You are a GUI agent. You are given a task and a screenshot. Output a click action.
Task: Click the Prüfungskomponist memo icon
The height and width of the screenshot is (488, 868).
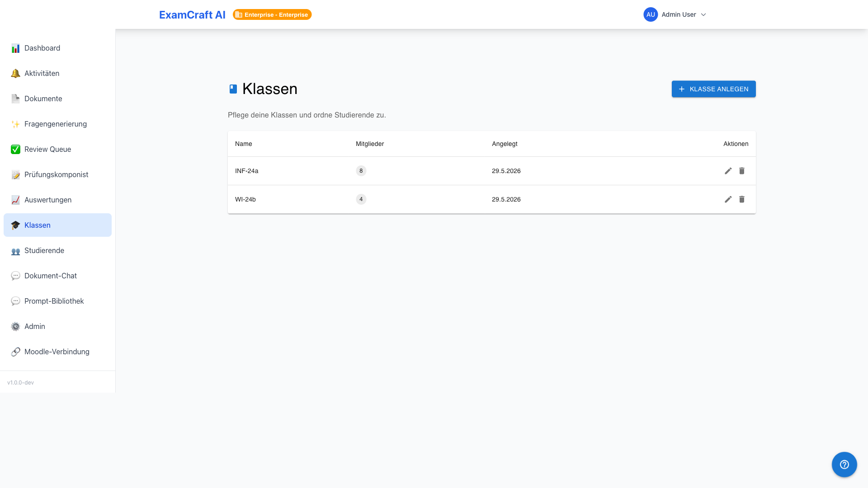15,174
